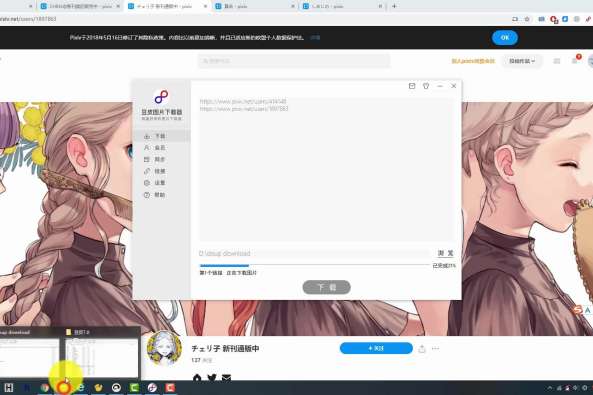Open the artist's Twitter icon

coord(212,378)
